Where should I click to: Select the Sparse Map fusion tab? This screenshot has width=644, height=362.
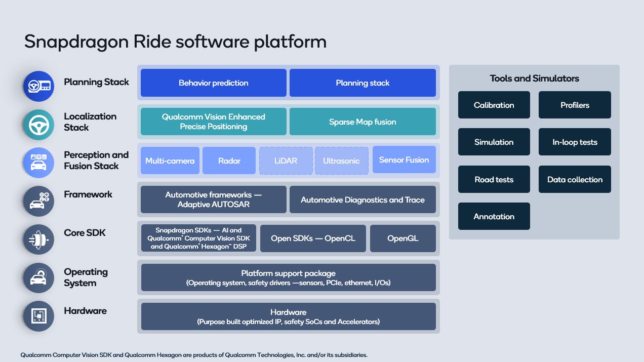coord(363,122)
